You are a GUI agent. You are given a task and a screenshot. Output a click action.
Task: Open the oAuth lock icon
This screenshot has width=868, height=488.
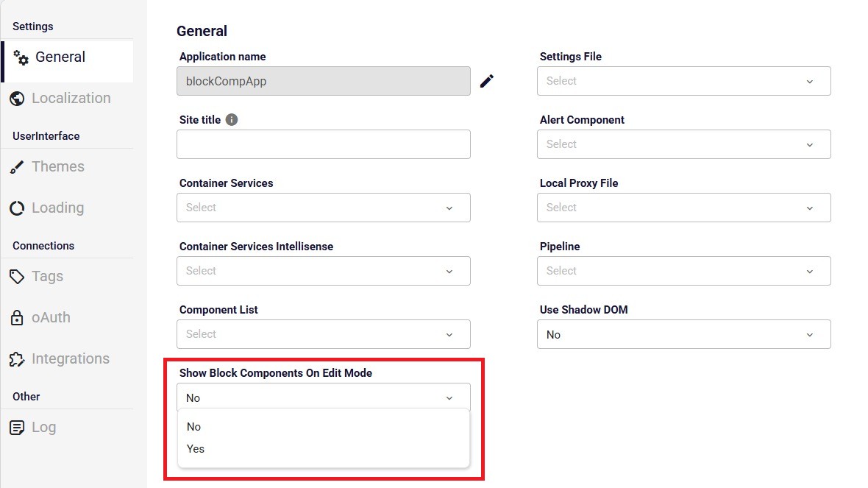click(x=17, y=317)
